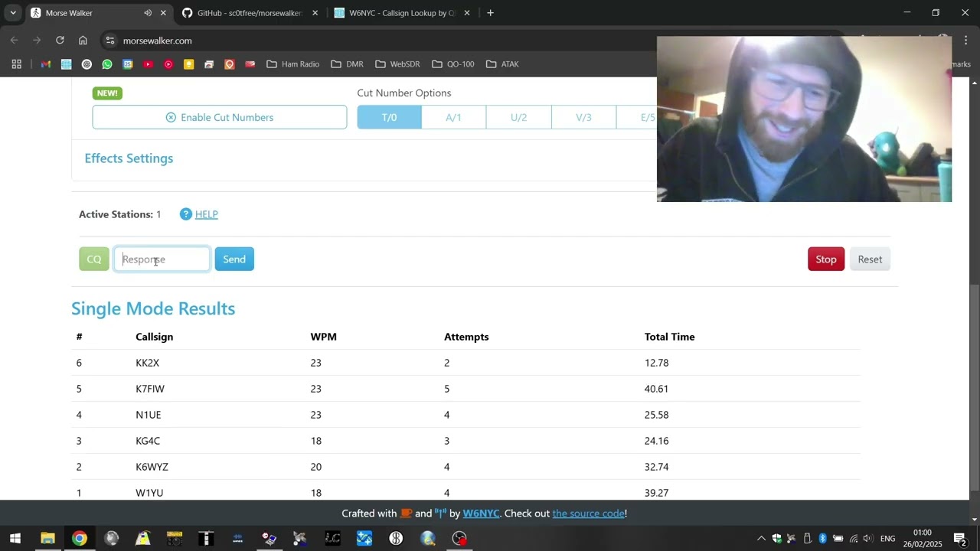
Task: Navigate back with the back arrow
Action: coord(15,41)
